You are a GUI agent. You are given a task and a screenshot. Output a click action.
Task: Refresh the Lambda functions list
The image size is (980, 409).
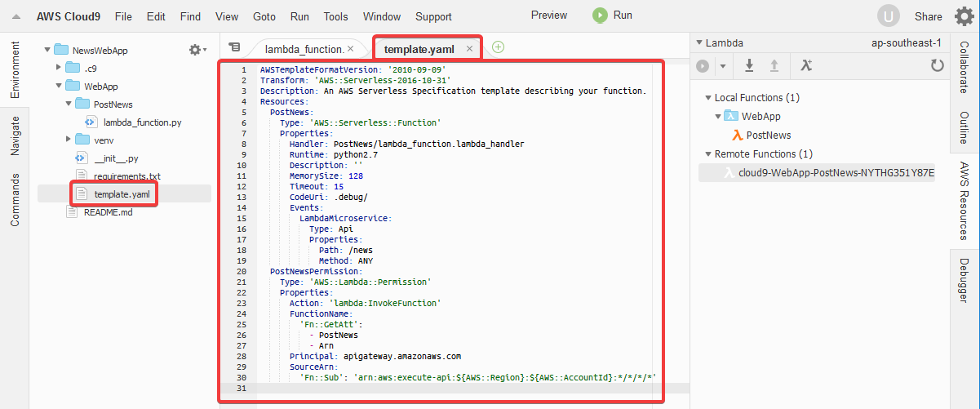pyautogui.click(x=937, y=66)
